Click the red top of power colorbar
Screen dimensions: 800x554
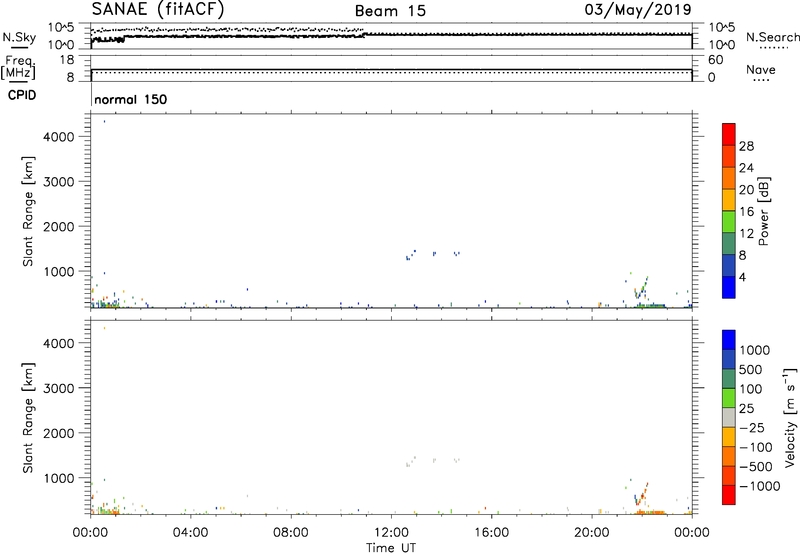[x=729, y=134]
